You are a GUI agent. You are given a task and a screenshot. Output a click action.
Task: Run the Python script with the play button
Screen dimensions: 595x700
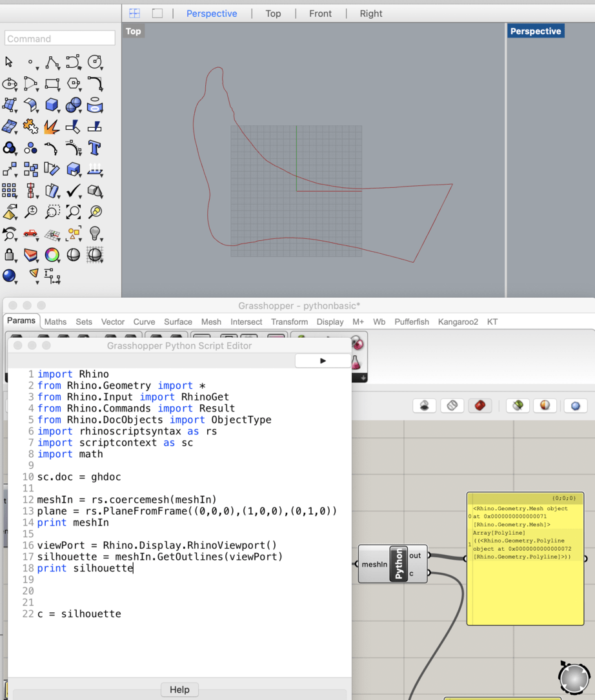click(x=323, y=361)
